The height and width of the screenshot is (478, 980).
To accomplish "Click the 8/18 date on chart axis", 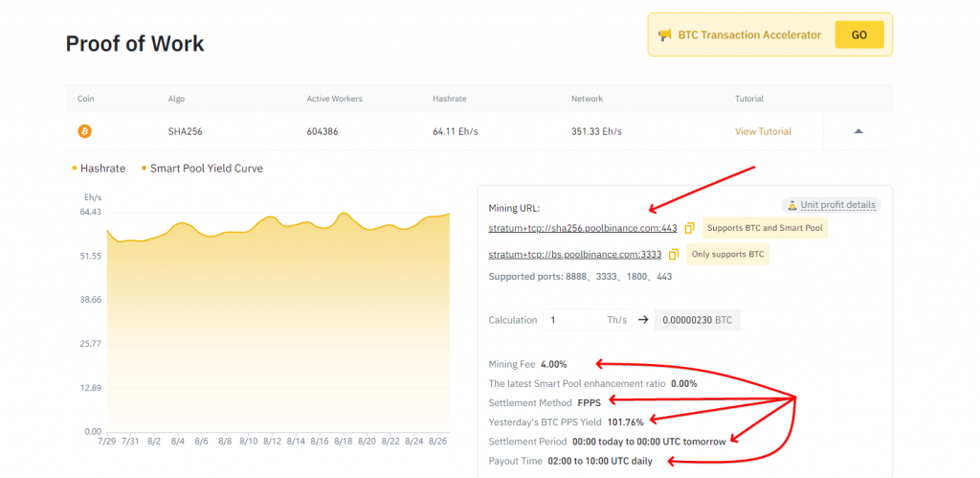I will (343, 441).
